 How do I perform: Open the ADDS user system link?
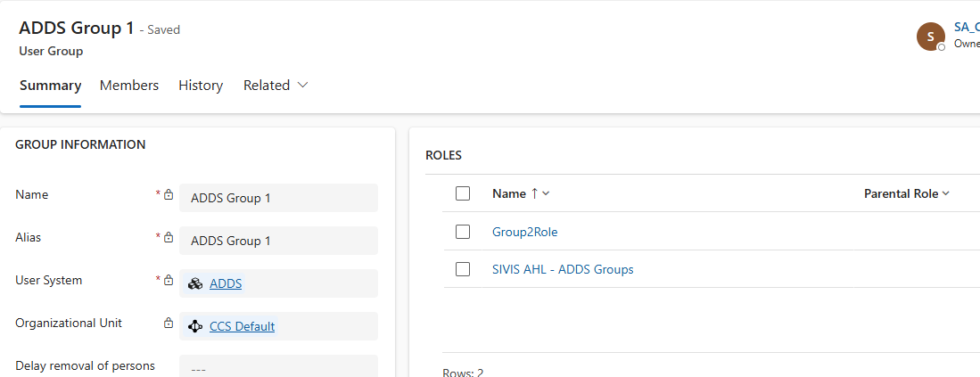pos(226,283)
